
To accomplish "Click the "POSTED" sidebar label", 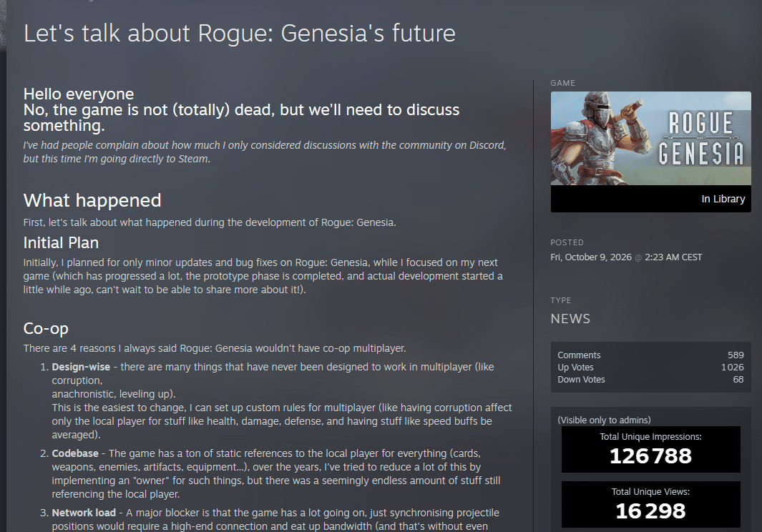I will point(567,242).
